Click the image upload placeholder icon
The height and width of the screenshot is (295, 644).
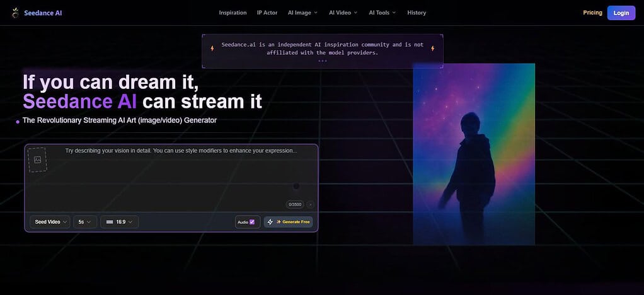[x=37, y=160]
